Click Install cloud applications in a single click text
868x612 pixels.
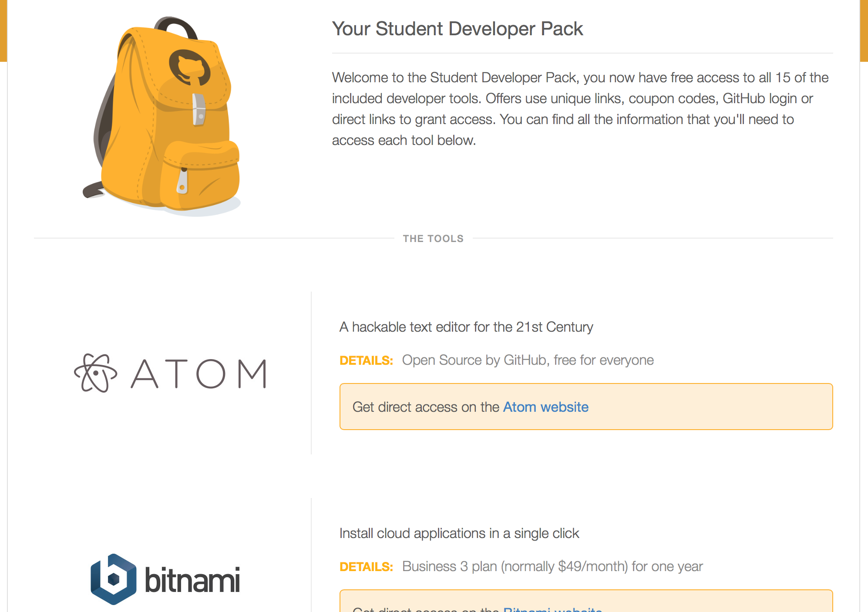tap(459, 533)
